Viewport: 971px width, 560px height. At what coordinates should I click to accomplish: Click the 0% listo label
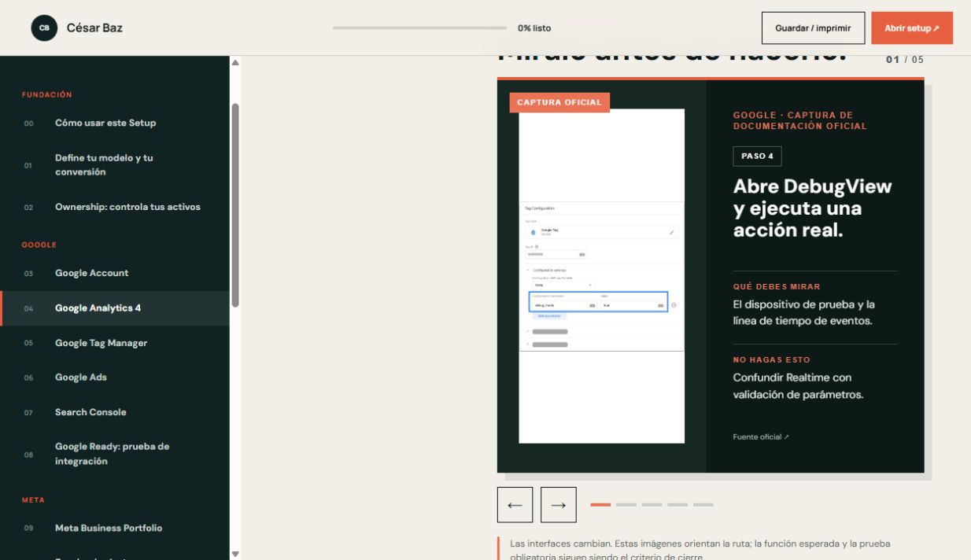534,28
